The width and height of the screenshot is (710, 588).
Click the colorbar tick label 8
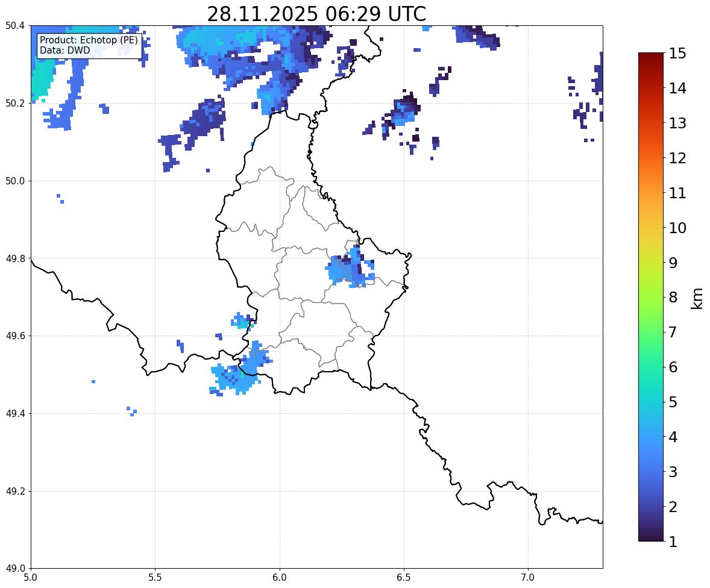coord(673,298)
